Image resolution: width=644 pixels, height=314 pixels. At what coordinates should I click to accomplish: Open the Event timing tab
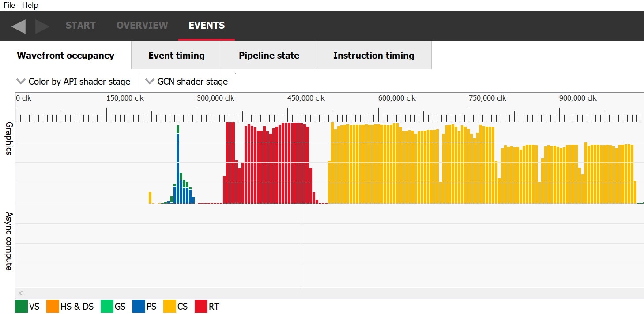pos(176,56)
